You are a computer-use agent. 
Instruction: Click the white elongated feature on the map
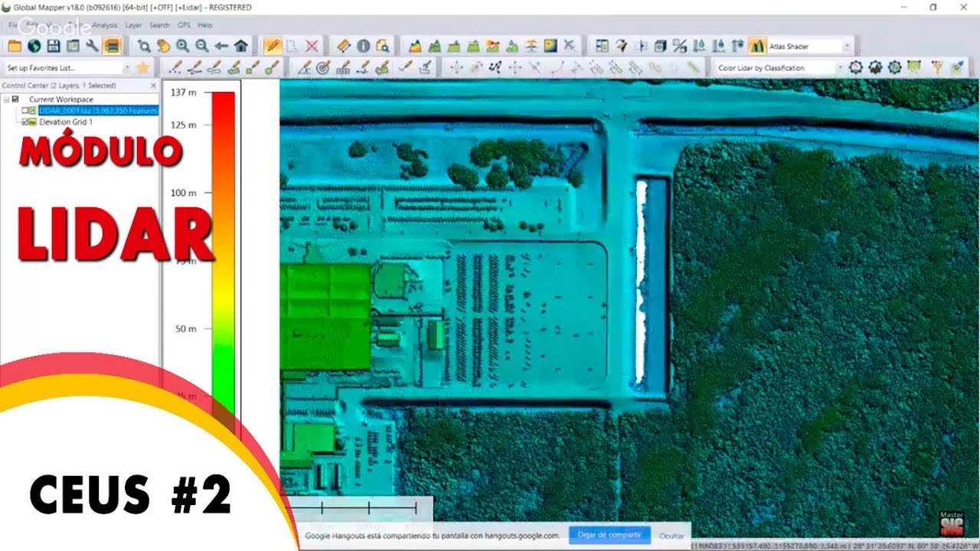(x=641, y=282)
